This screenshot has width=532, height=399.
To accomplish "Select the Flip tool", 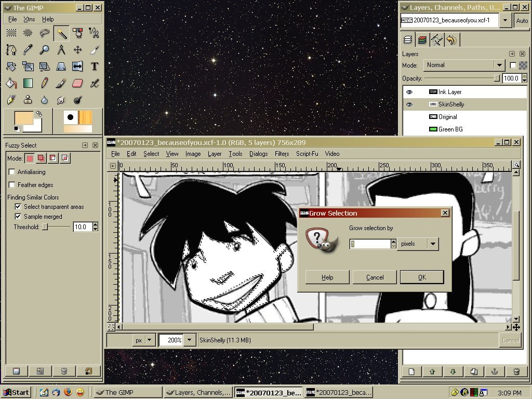I will pos(78,66).
